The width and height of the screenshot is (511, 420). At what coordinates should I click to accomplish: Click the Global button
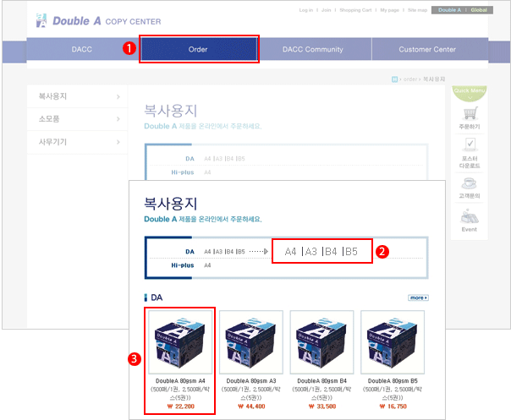pos(479,10)
